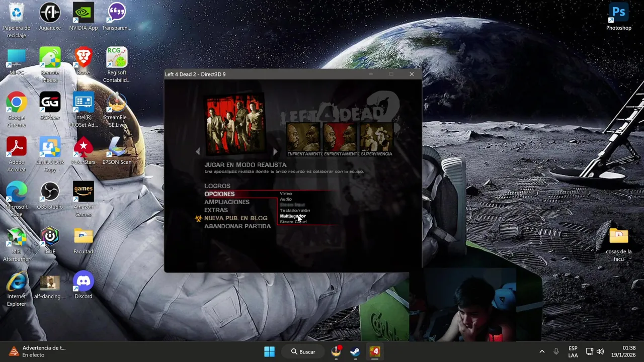Open the PokerStars desktop shortcut
644x362 pixels.
coord(84,151)
